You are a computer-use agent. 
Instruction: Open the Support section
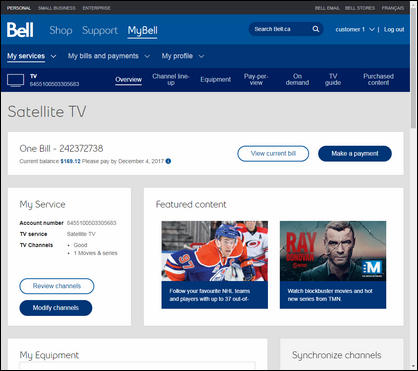[x=100, y=30]
